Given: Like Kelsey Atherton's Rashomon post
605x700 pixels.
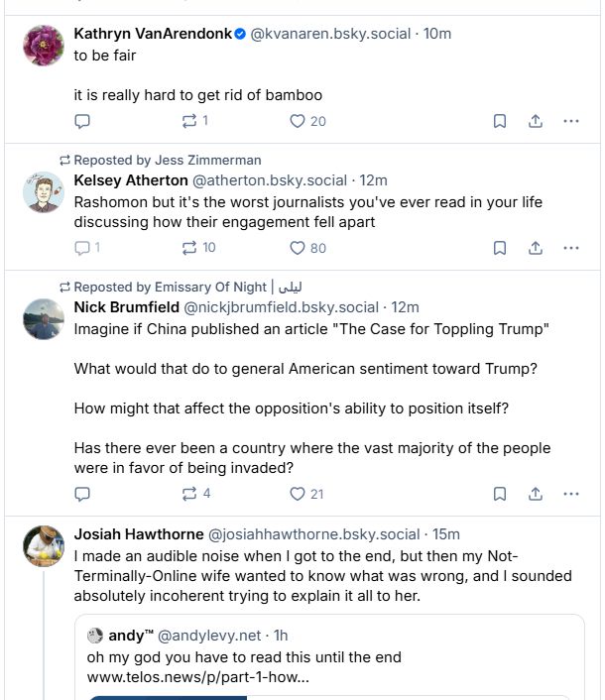Looking at the screenshot, I should tap(297, 248).
